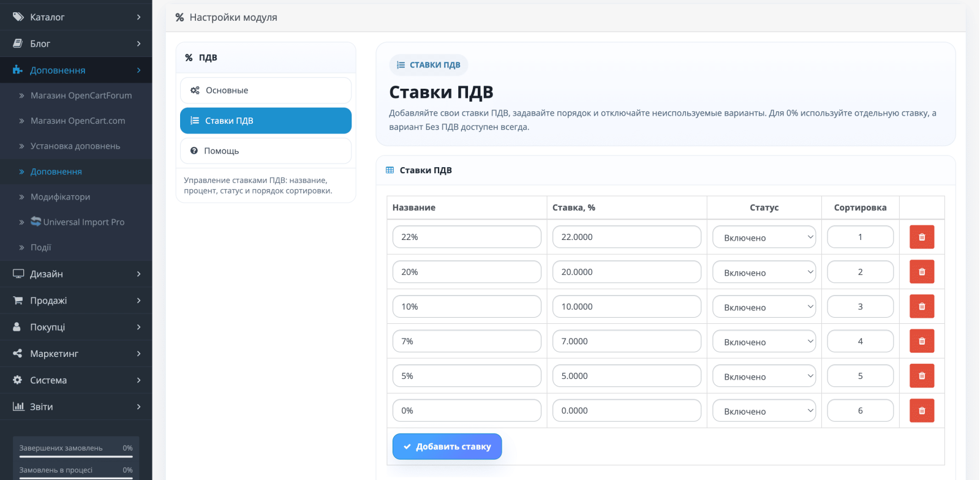Expand the Дизайн sidebar menu
Viewport: 980px width, 480px height.
tap(76, 274)
